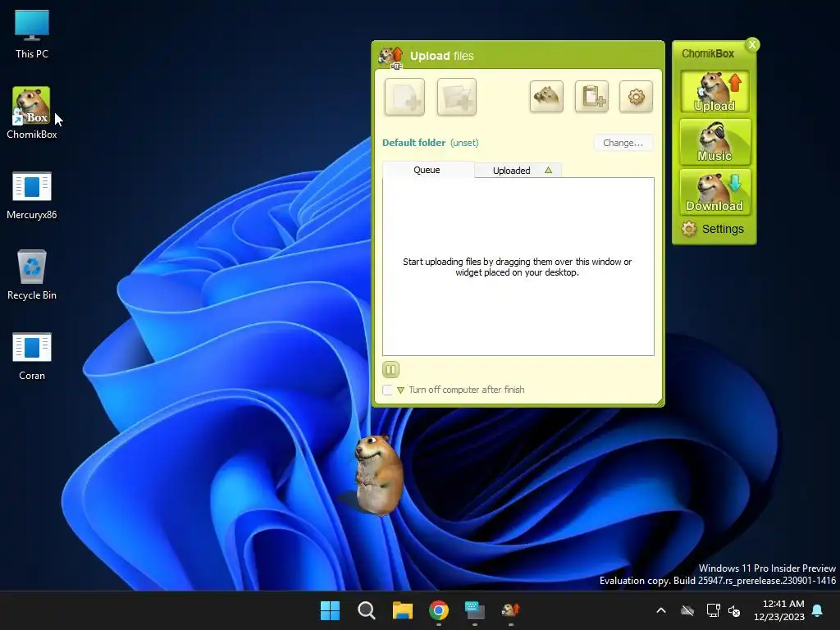The image size is (840, 630).
Task: Open Settings in the ChomikBox widget
Action: tap(713, 229)
